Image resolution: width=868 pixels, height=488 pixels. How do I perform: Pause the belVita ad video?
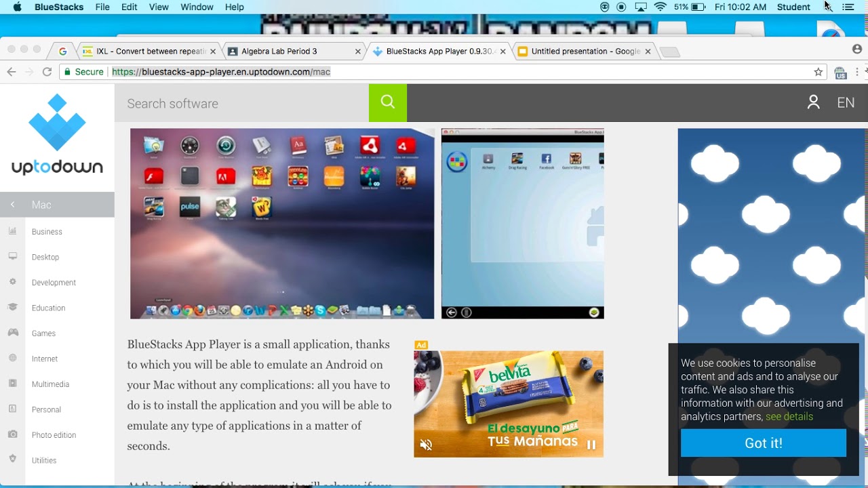click(x=591, y=445)
